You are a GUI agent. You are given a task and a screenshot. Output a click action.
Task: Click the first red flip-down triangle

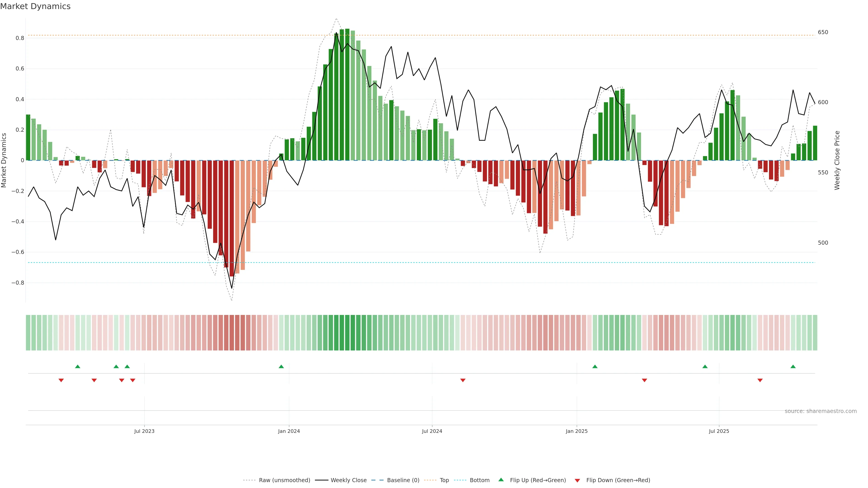click(61, 380)
